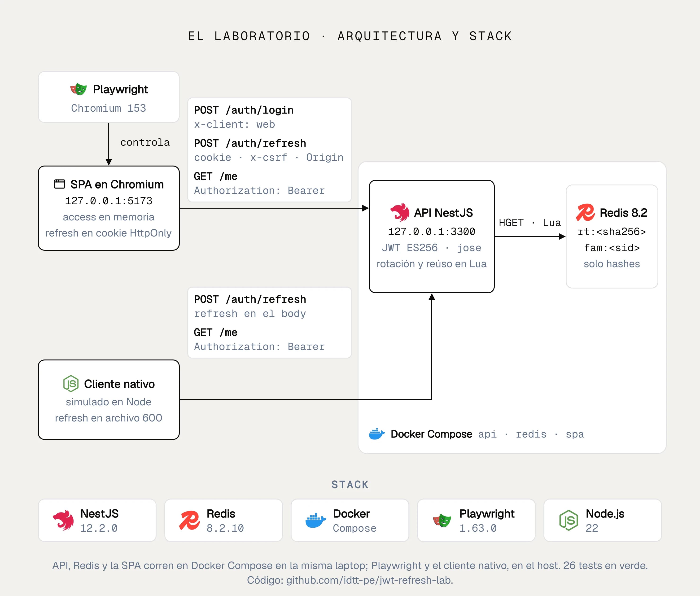700x596 pixels.
Task: Click 'access en memoria' text
Action: [109, 217]
